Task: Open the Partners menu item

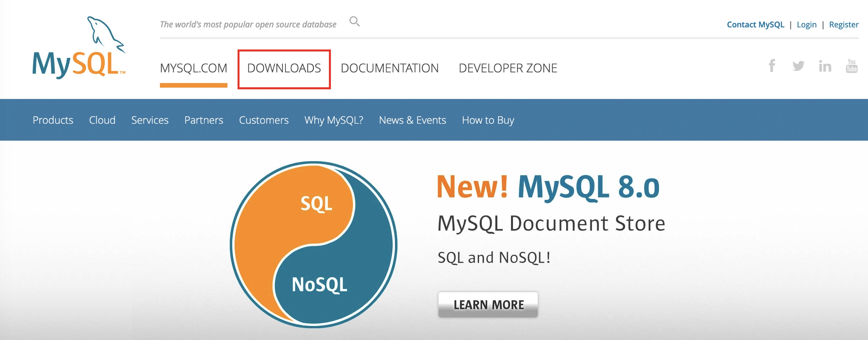Action: click(x=204, y=120)
